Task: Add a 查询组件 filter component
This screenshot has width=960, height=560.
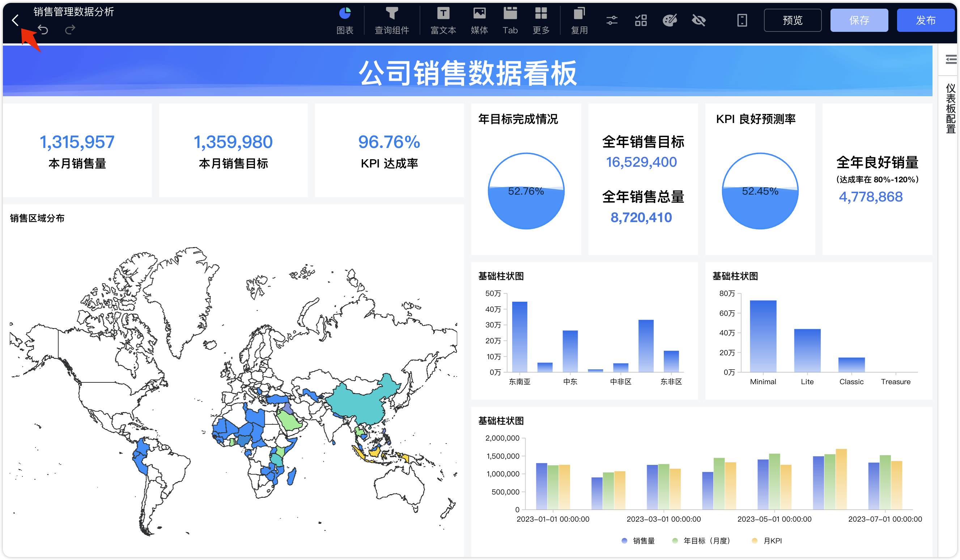Action: coord(392,21)
